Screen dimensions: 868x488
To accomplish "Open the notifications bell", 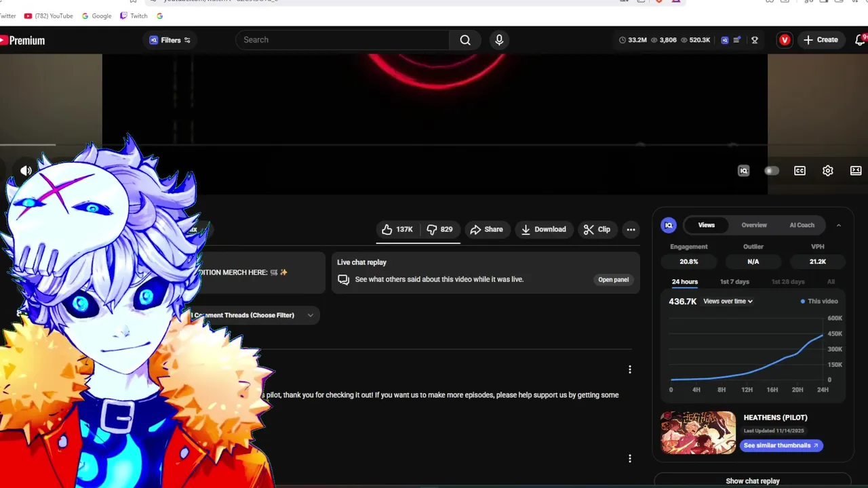I will 861,40.
